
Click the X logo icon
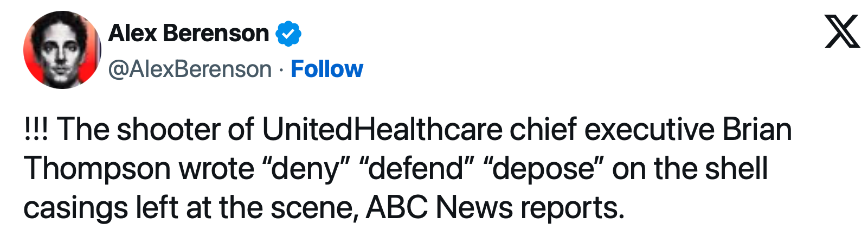tap(842, 31)
